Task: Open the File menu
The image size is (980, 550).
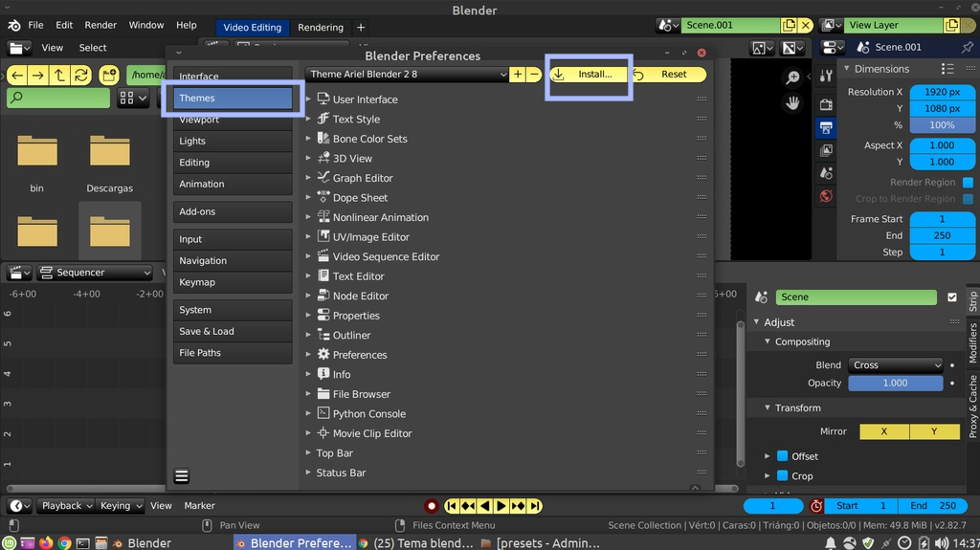Action: [35, 26]
